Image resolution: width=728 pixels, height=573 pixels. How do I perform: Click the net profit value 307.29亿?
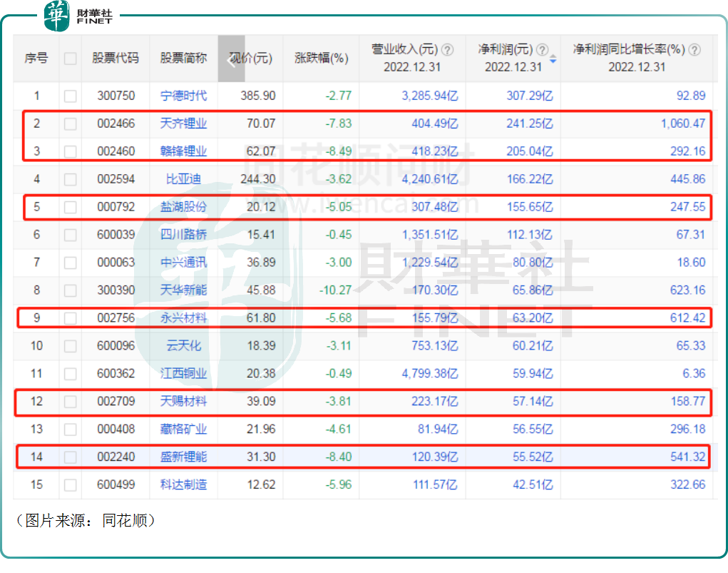[530, 96]
